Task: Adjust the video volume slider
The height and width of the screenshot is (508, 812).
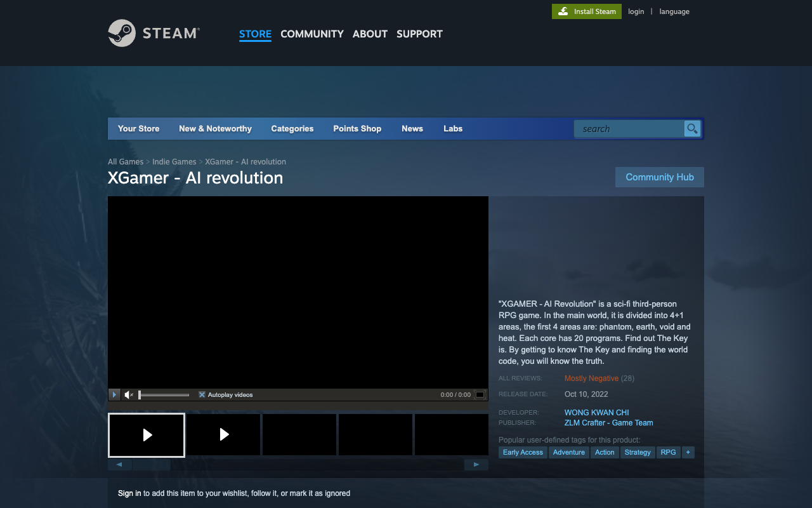Action: (164, 395)
